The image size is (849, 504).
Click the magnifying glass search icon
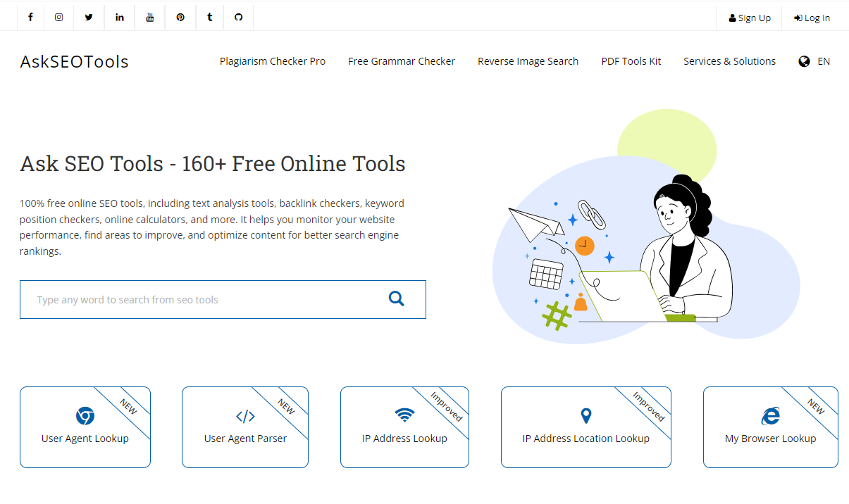pyautogui.click(x=397, y=299)
